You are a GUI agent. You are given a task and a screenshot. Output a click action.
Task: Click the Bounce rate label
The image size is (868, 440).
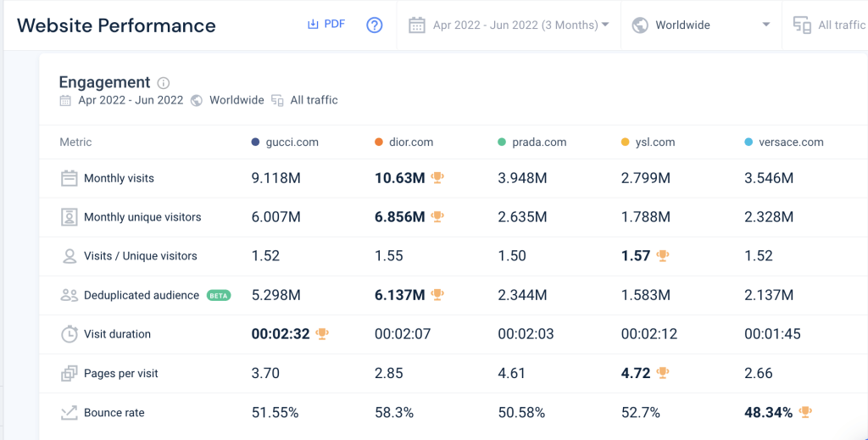pyautogui.click(x=114, y=412)
